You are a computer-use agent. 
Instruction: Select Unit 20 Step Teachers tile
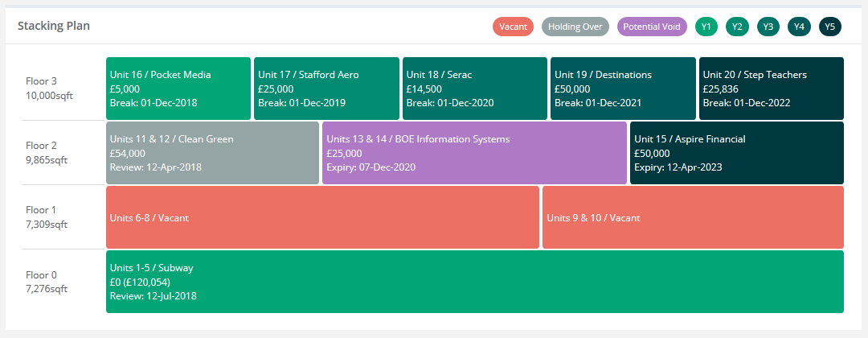[x=771, y=89]
